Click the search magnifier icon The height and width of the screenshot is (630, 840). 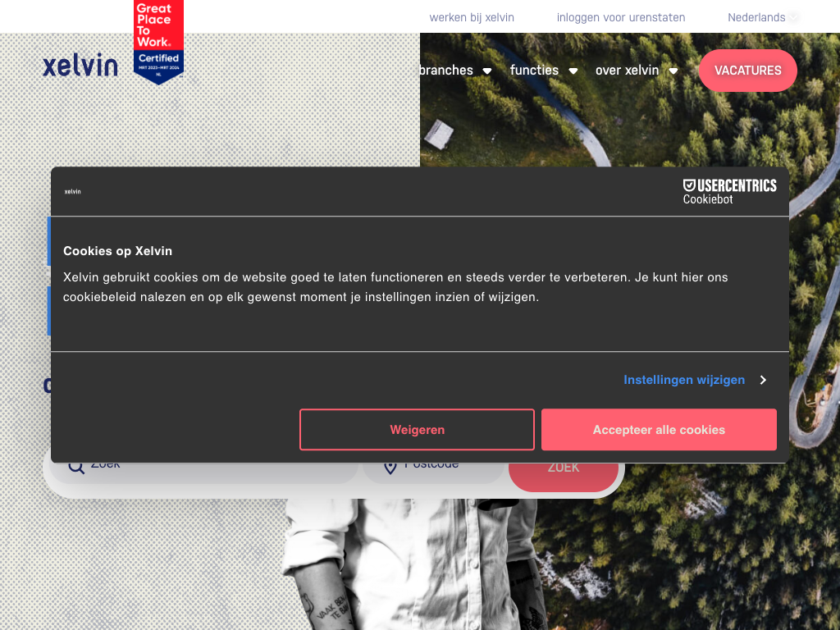(76, 467)
